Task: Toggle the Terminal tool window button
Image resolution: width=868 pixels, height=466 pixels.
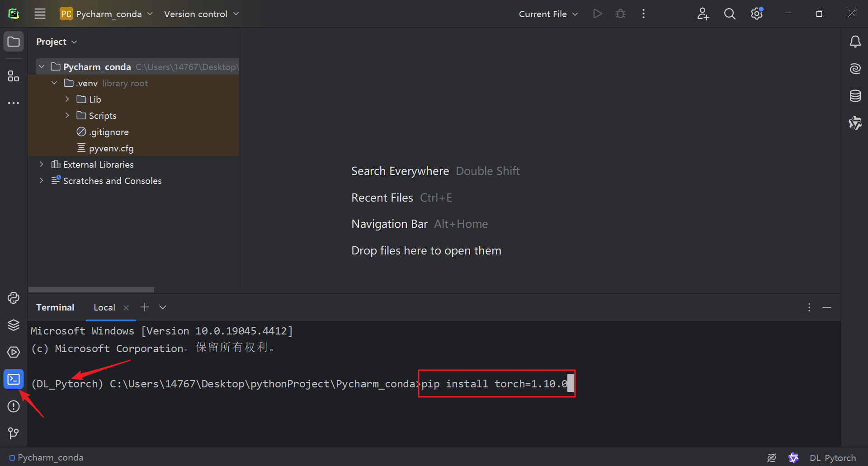Action: tap(14, 379)
